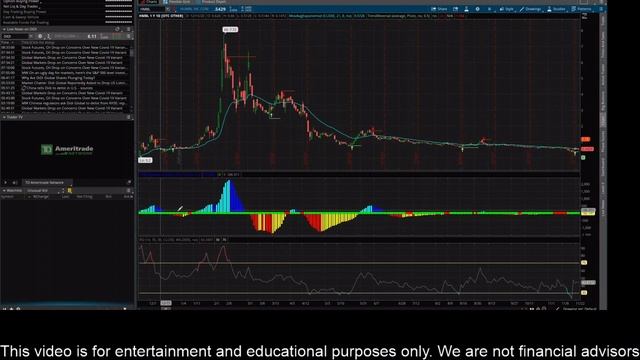Screen dimensions: 640x360
Task: Open the Watchlist gadget menu icon
Action: coord(128,191)
